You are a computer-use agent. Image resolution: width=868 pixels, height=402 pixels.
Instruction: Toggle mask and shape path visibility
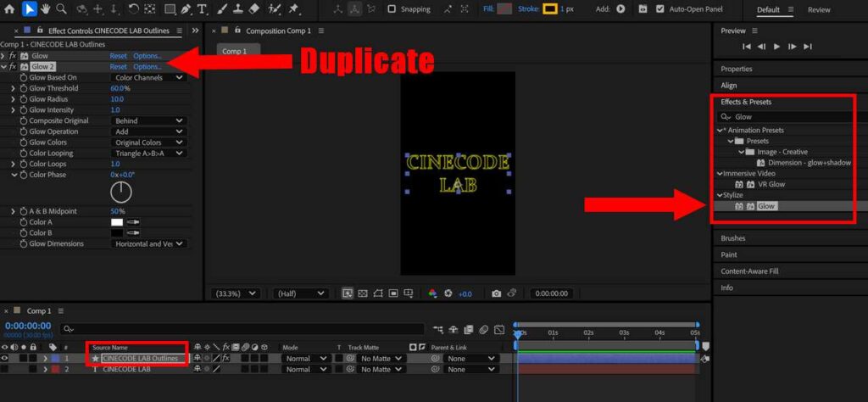click(378, 293)
